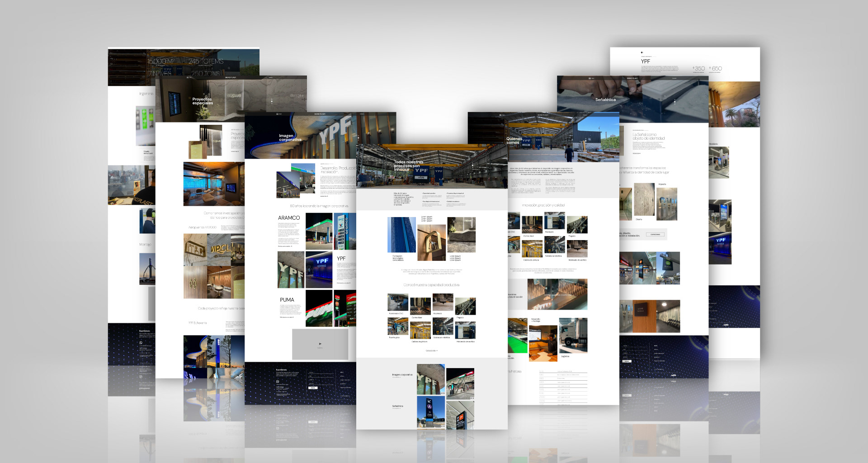Viewport: 868px width, 463px height.
Task: Open Logística truck photo on Quienes somos page
Action: click(x=573, y=335)
